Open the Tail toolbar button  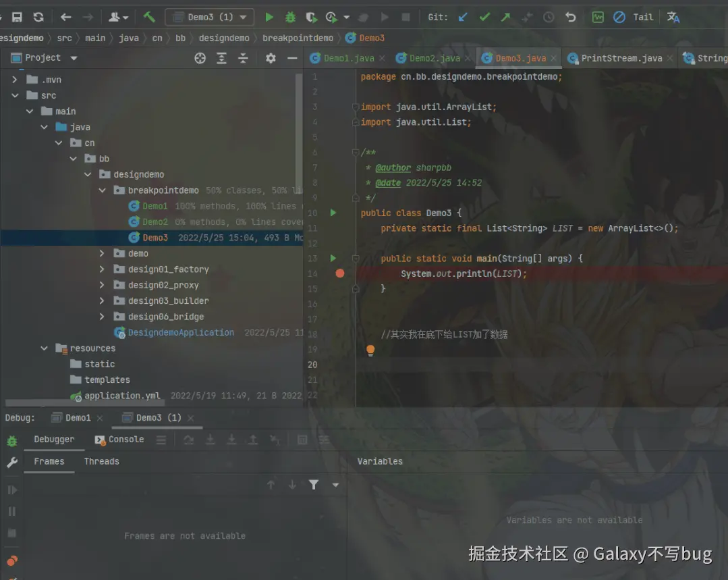coord(643,17)
